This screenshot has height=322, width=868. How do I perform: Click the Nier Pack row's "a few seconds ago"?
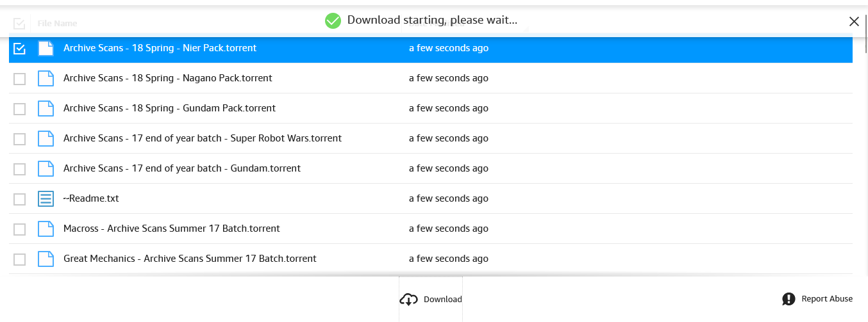tap(449, 48)
